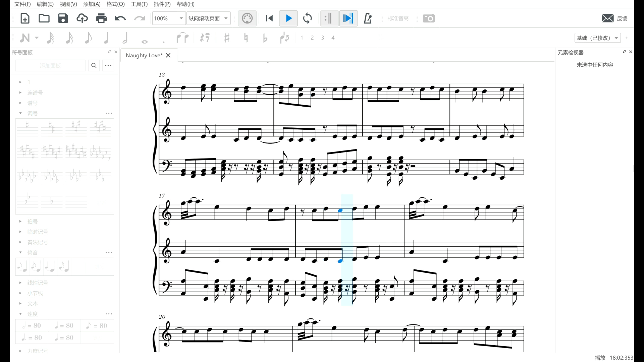644x362 pixels.
Task: Collapse 速度 palette
Action: pyautogui.click(x=20, y=314)
